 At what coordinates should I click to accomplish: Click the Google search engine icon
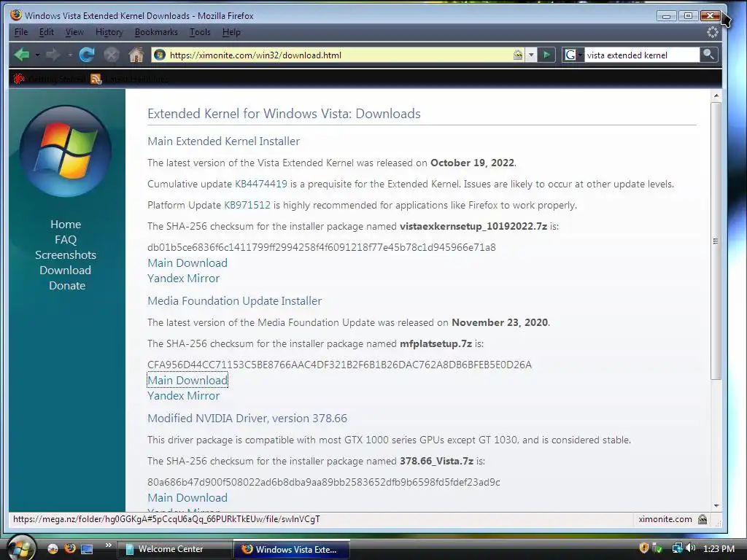(x=570, y=55)
